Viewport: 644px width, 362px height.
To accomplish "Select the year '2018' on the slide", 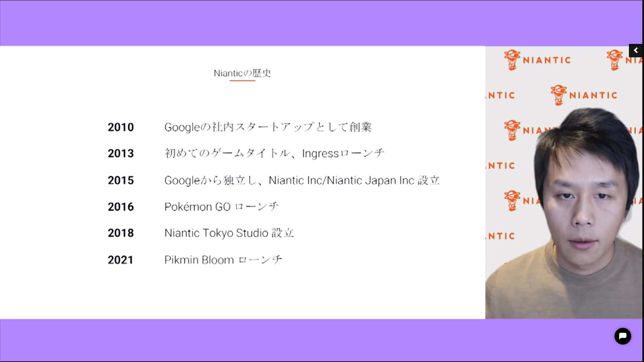I will 121,233.
